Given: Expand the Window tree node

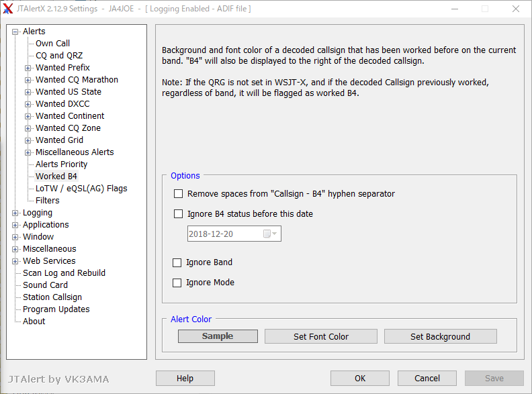Looking at the screenshot, I should point(15,238).
